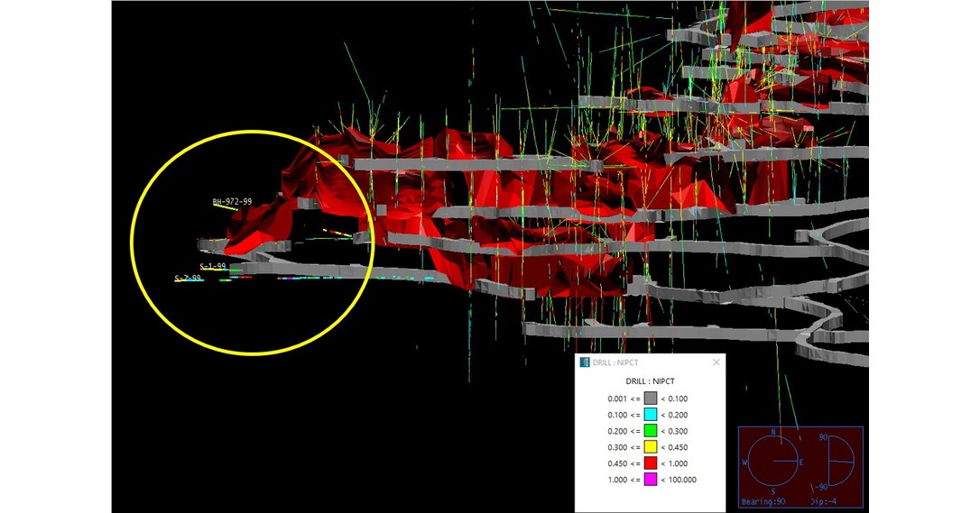The width and height of the screenshot is (980, 513).
Task: Pick the green 0.200–0.300 legend swatch
Action: tap(650, 431)
